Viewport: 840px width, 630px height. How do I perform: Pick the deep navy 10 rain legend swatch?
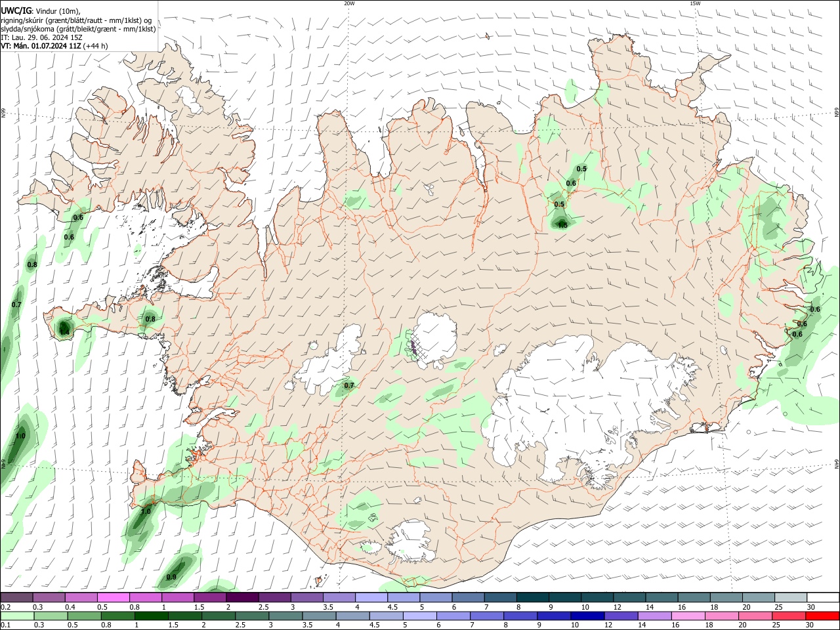(x=587, y=616)
